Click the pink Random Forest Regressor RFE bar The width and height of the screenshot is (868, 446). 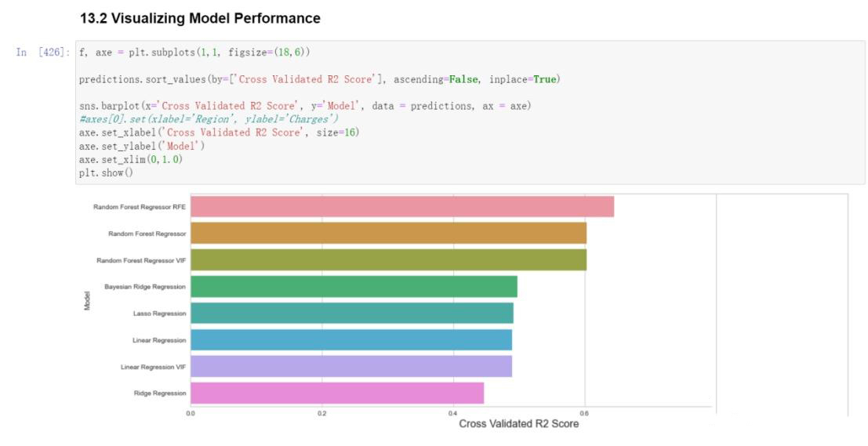coord(402,206)
